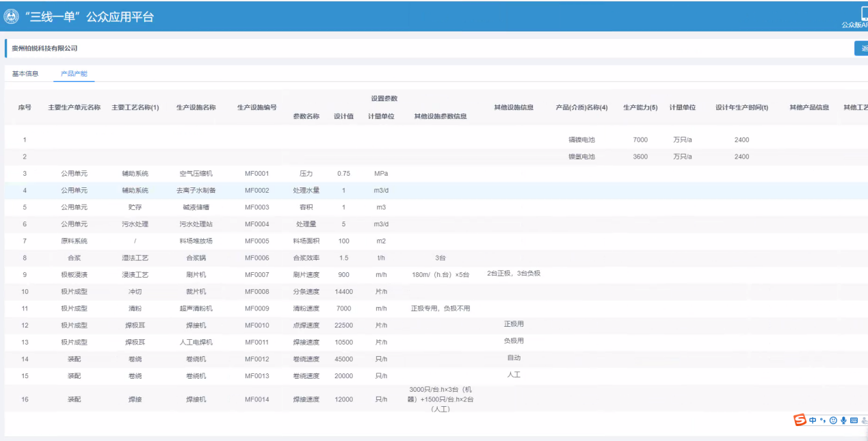Screen dimensions: 868x441
Task: Toggle the 中 Chinese/English input mode
Action: click(x=813, y=420)
